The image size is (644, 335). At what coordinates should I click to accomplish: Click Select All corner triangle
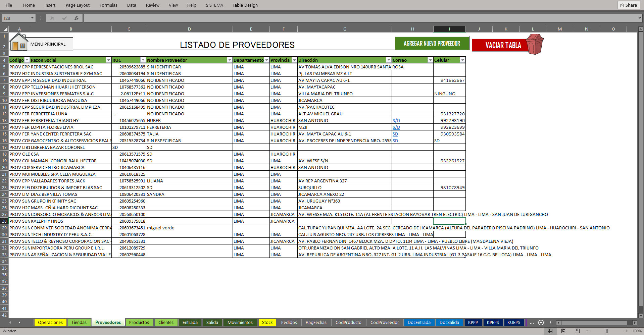[x=5, y=29]
